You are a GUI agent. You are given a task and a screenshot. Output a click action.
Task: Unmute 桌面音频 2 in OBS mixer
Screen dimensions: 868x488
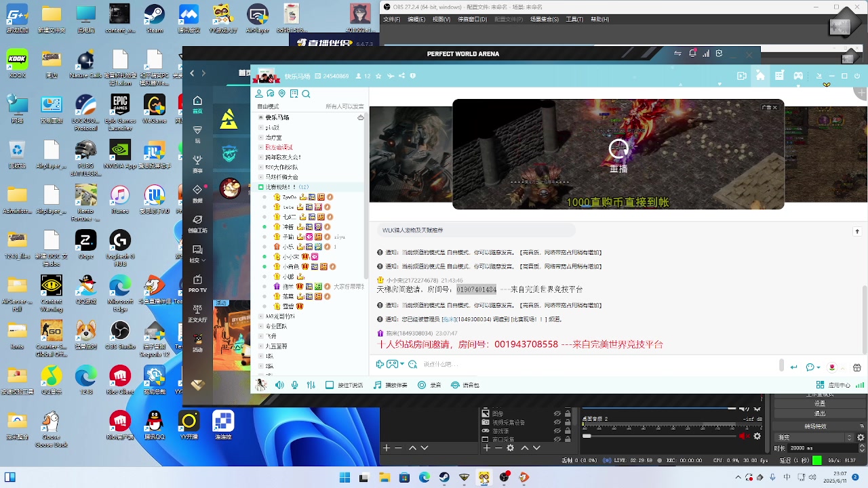point(743,436)
